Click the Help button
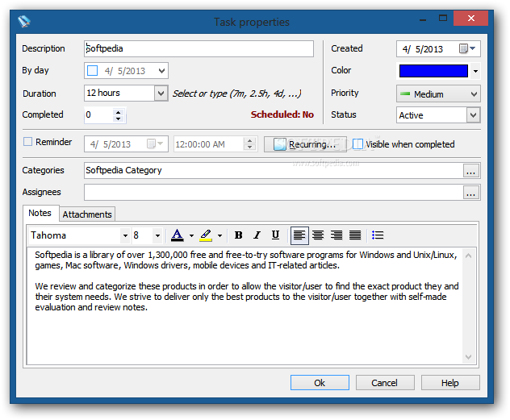The height and width of the screenshot is (420, 510). 450,383
